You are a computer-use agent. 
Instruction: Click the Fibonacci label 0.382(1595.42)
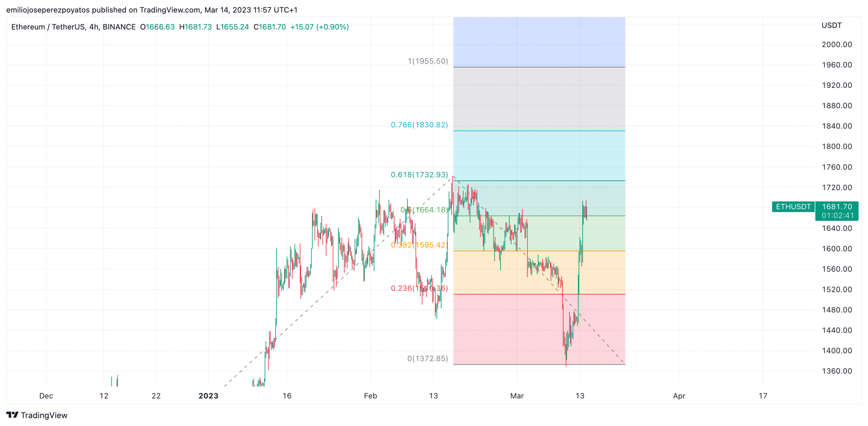(x=419, y=245)
